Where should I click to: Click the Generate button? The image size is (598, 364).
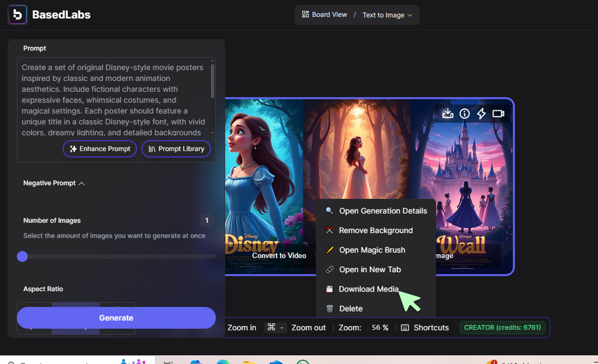pyautogui.click(x=116, y=318)
